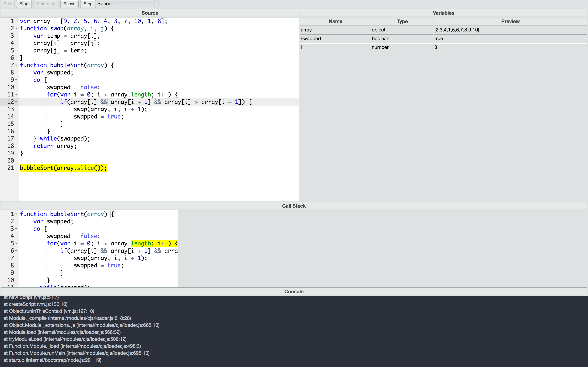This screenshot has height=367, width=588.
Task: Collapse bubbleSort fold arrow in Call Stack line 1
Action: [x=16, y=214]
